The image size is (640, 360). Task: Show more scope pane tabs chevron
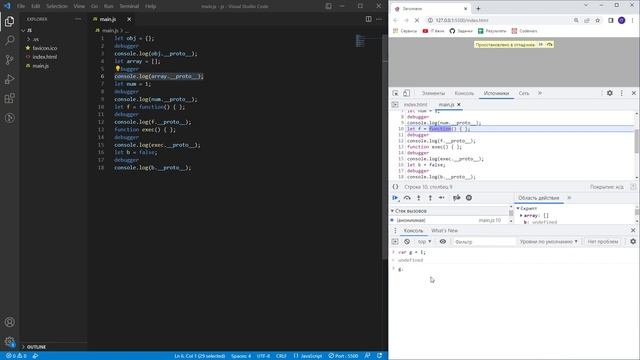click(569, 198)
